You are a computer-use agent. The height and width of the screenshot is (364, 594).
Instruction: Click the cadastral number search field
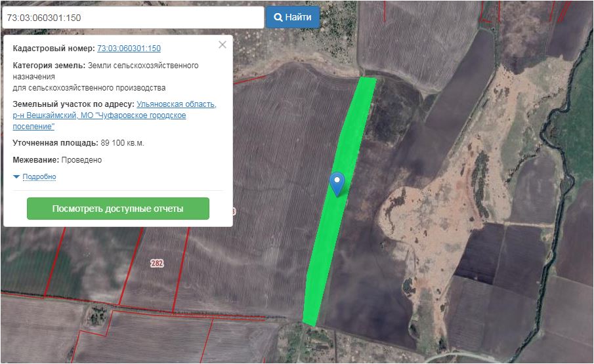133,18
